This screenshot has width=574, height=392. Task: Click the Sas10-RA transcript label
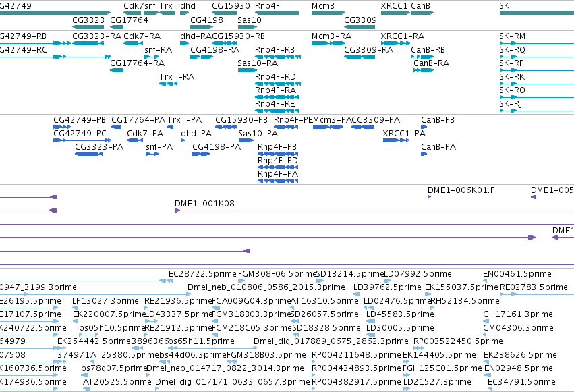(258, 63)
